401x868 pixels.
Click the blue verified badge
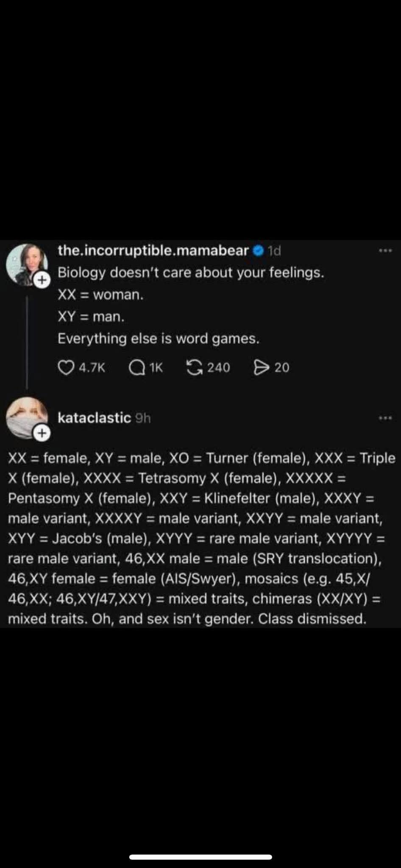point(258,251)
